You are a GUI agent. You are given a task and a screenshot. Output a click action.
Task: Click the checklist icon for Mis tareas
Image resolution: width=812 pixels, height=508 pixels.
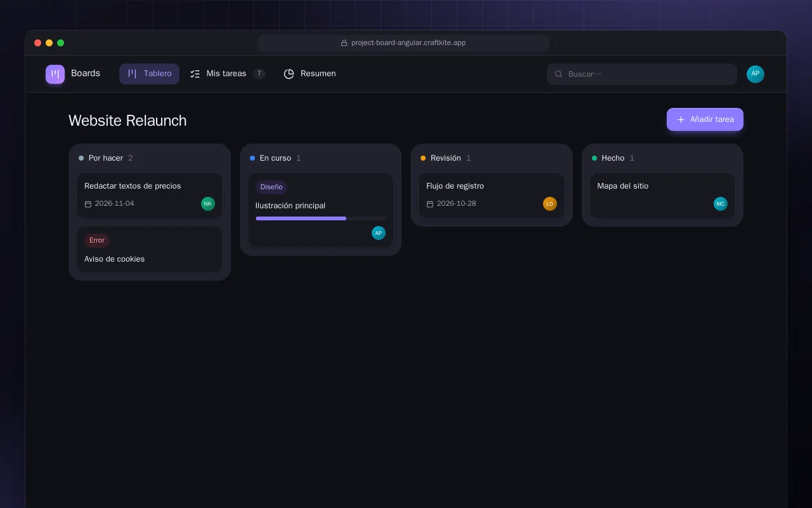tap(195, 74)
